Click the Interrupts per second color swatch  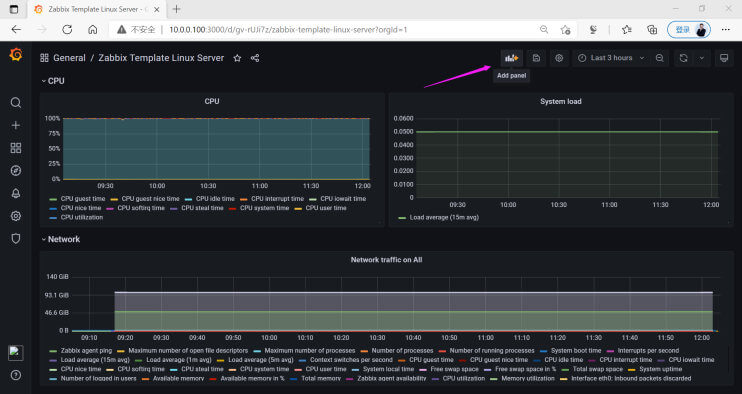(610, 351)
